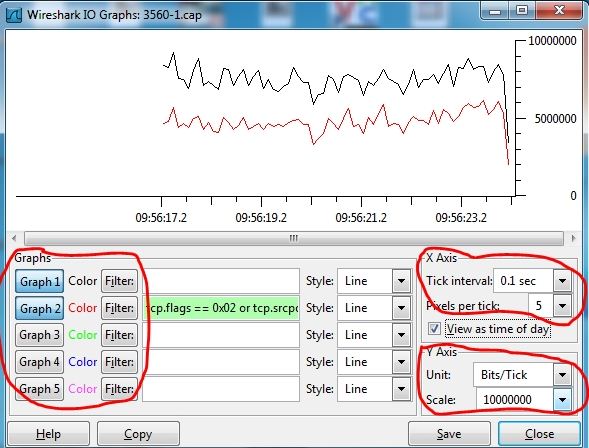589x448 pixels.
Task: Expand the Pixels per tick dropdown
Action: click(562, 306)
